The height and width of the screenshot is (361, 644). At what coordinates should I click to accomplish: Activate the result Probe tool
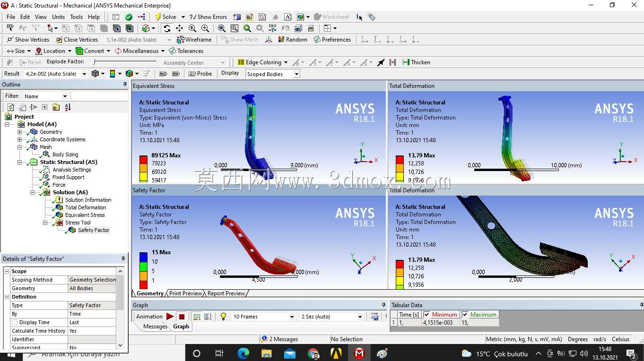pyautogui.click(x=200, y=74)
